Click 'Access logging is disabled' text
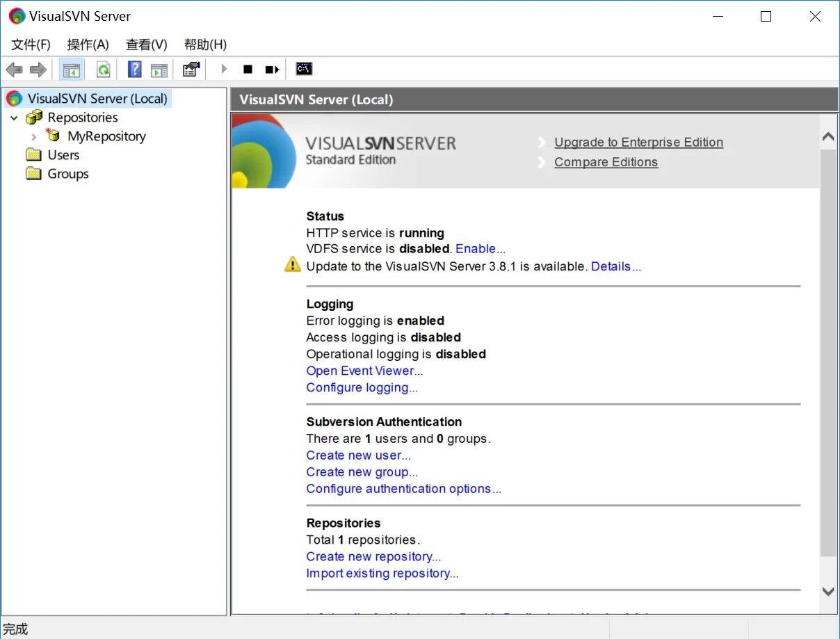This screenshot has width=840, height=639. 383,337
